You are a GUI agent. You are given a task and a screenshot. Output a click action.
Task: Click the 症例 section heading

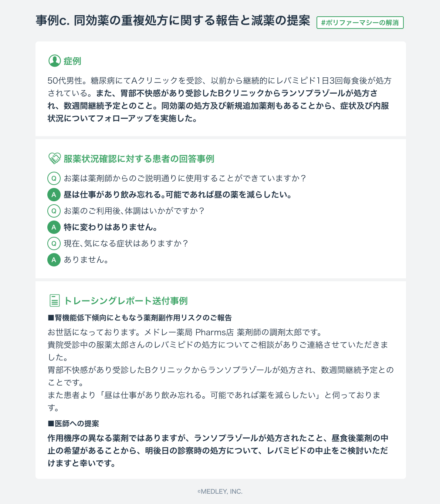(72, 61)
